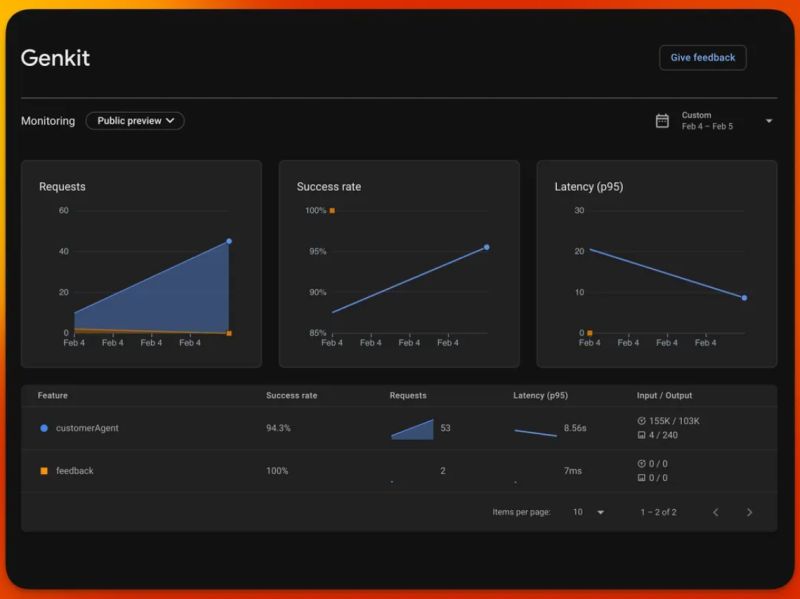The image size is (800, 599).
Task: Click the 8.56s latency value
Action: click(x=575, y=428)
